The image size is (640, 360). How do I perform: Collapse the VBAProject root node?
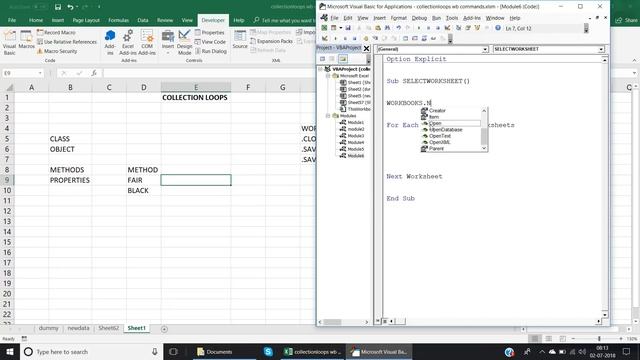[x=321, y=69]
